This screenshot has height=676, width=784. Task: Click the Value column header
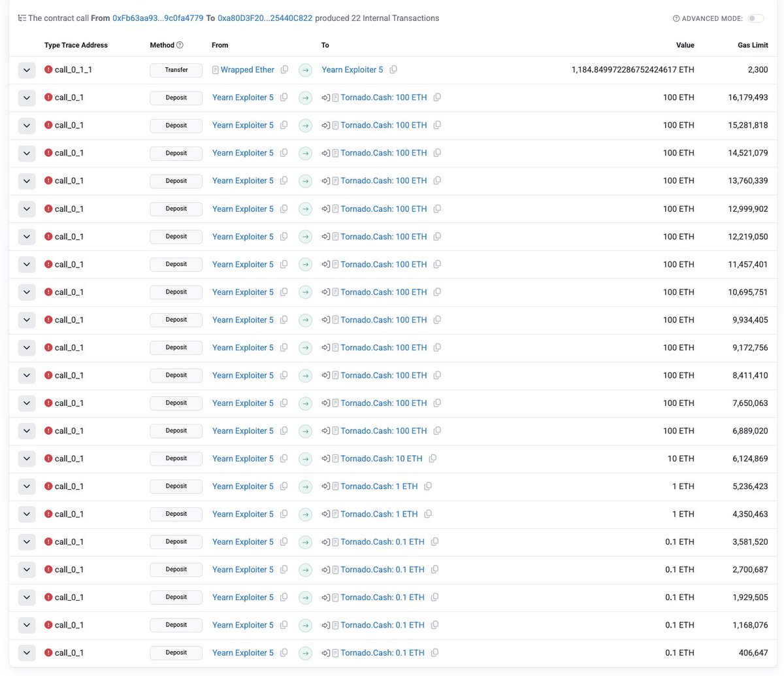click(685, 45)
